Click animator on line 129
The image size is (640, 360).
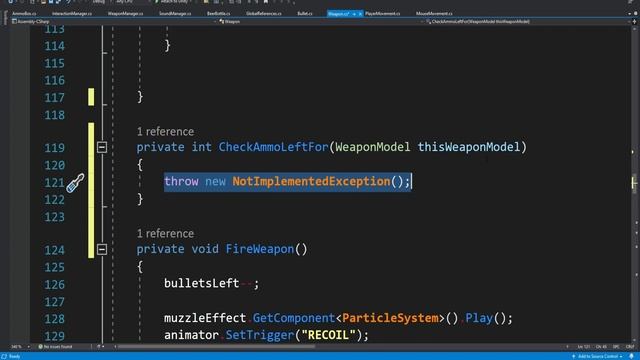191,335
